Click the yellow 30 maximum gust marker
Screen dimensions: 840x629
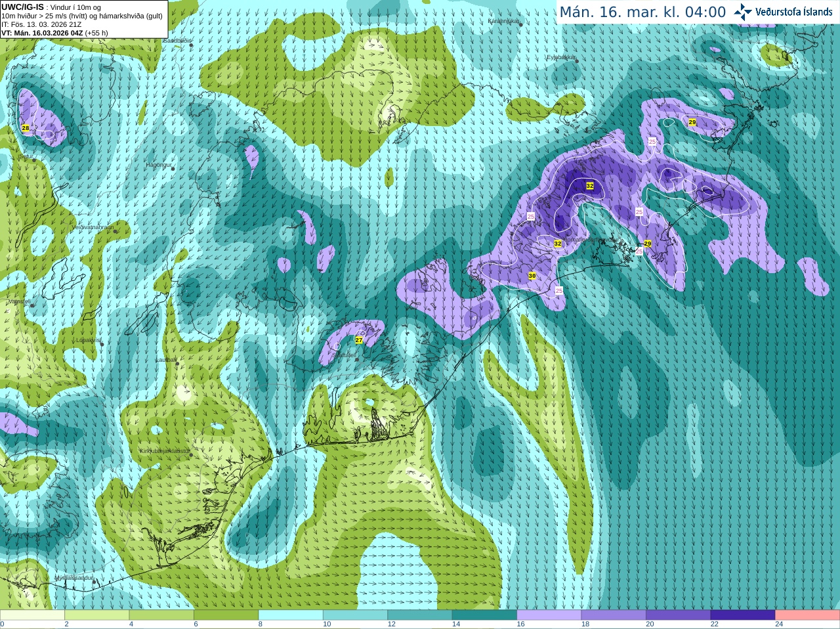point(532,276)
